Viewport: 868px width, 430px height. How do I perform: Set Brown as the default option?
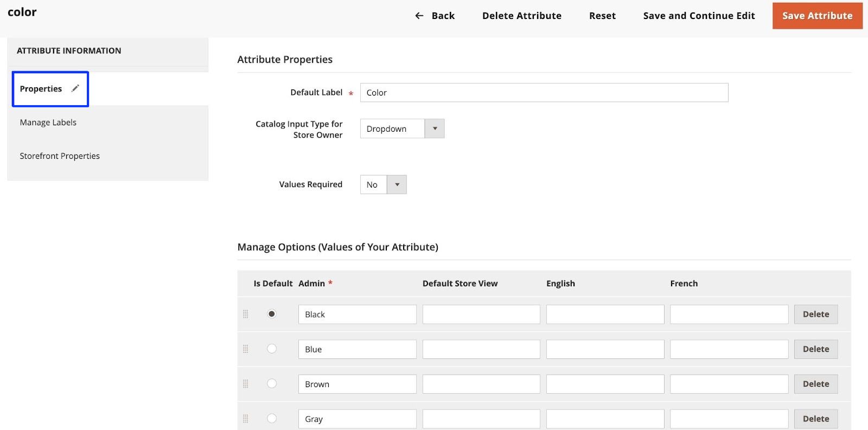coord(272,383)
